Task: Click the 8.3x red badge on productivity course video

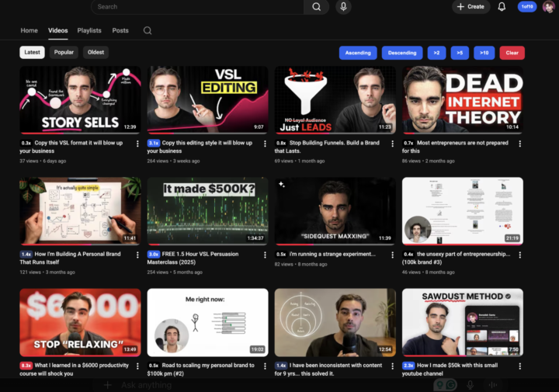Action: coord(26,366)
